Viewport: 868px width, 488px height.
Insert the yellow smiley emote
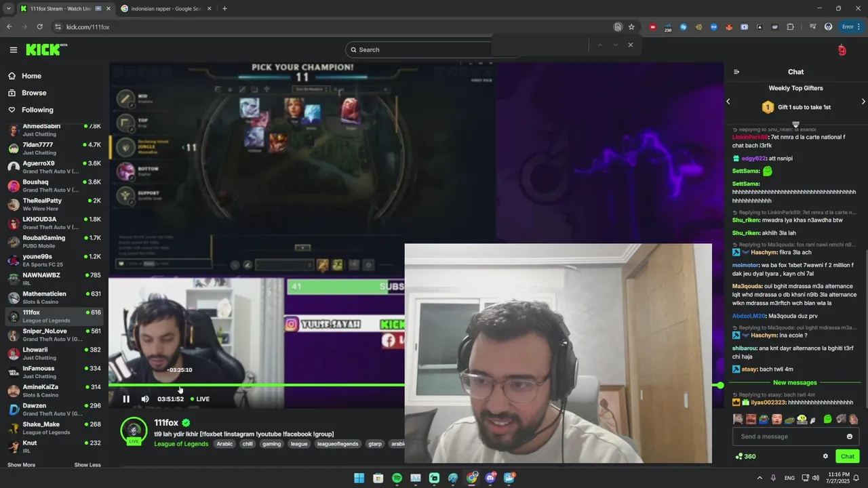coord(802,420)
